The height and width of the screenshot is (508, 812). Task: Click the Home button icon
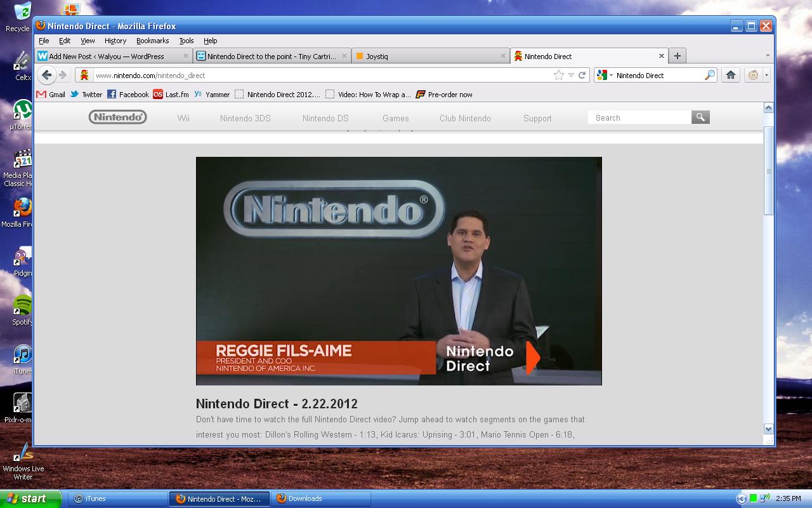(x=731, y=75)
